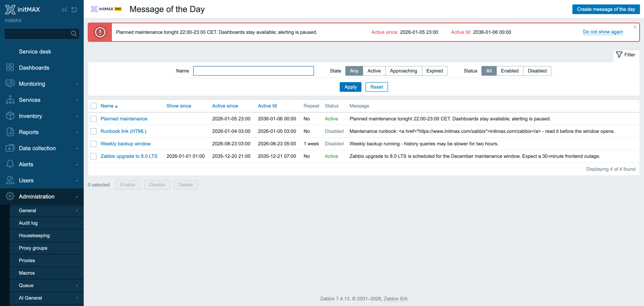This screenshot has height=306, width=644.
Task: Select the Expired state option
Action: [434, 71]
